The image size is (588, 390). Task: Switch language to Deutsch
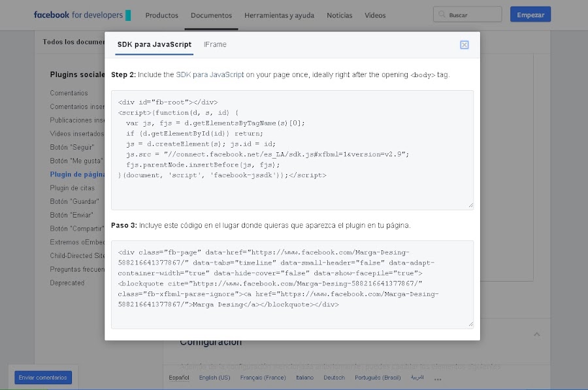click(x=334, y=378)
